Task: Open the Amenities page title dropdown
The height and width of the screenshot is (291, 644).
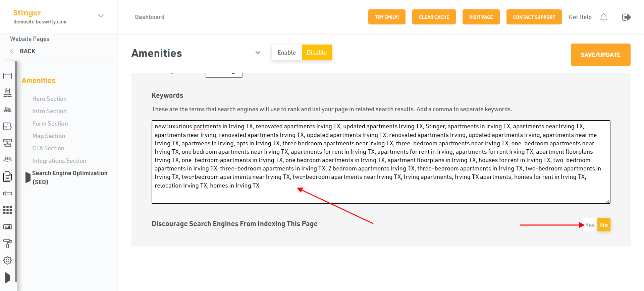Action: click(x=258, y=53)
